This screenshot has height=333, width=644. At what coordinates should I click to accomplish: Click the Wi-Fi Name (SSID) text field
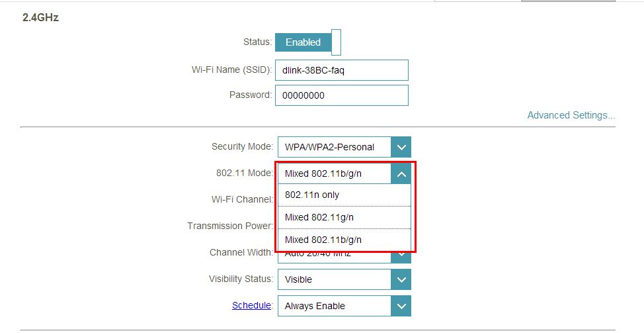point(341,71)
